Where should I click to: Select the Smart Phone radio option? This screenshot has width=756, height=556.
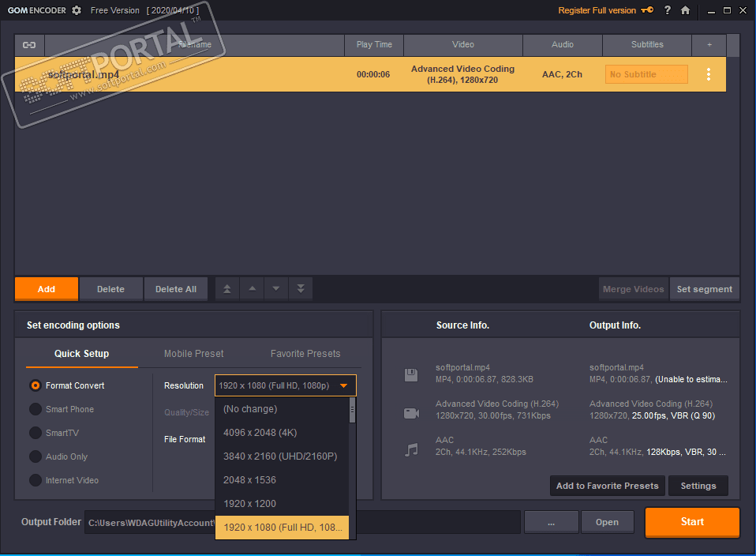click(36, 409)
